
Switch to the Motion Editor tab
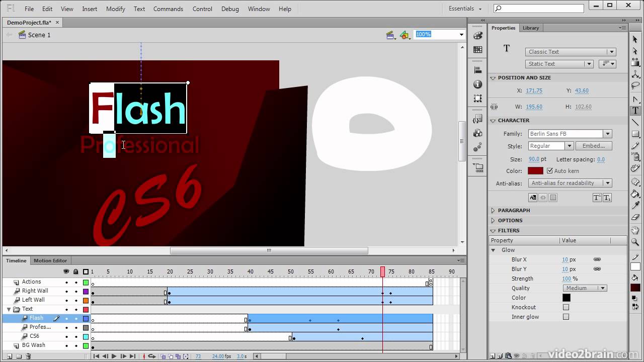50,260
